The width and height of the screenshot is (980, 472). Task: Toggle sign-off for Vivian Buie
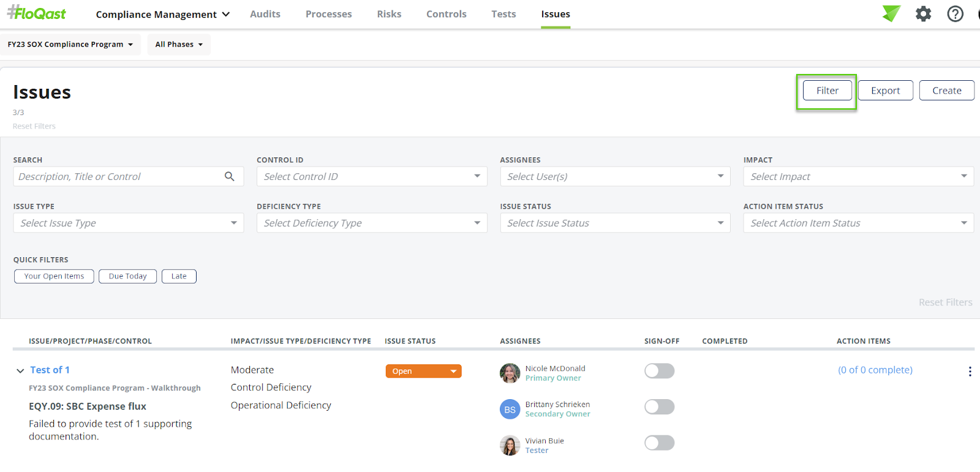pos(659,443)
